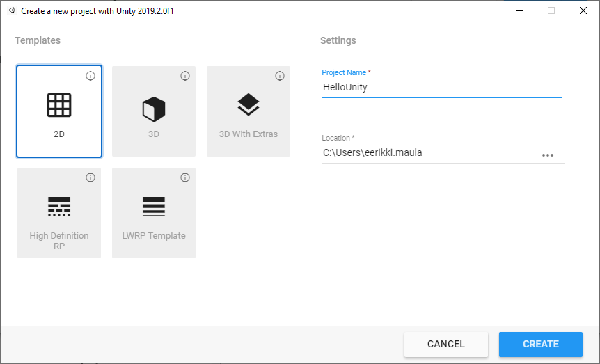
Task: Click the Project Name field with HelloUnity
Action: point(441,88)
